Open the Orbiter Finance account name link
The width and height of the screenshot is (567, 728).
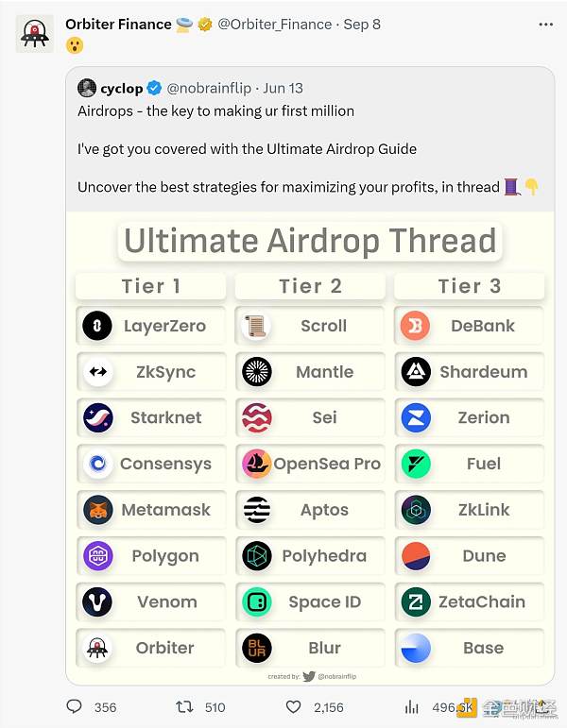coord(118,24)
